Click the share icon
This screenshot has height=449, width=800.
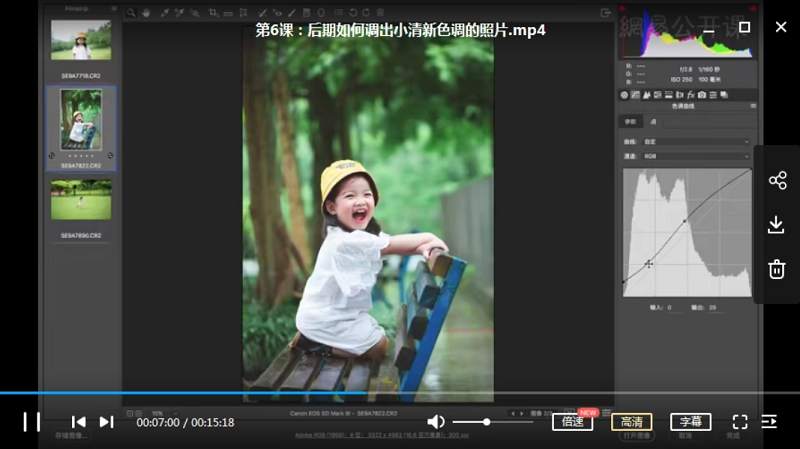(777, 180)
